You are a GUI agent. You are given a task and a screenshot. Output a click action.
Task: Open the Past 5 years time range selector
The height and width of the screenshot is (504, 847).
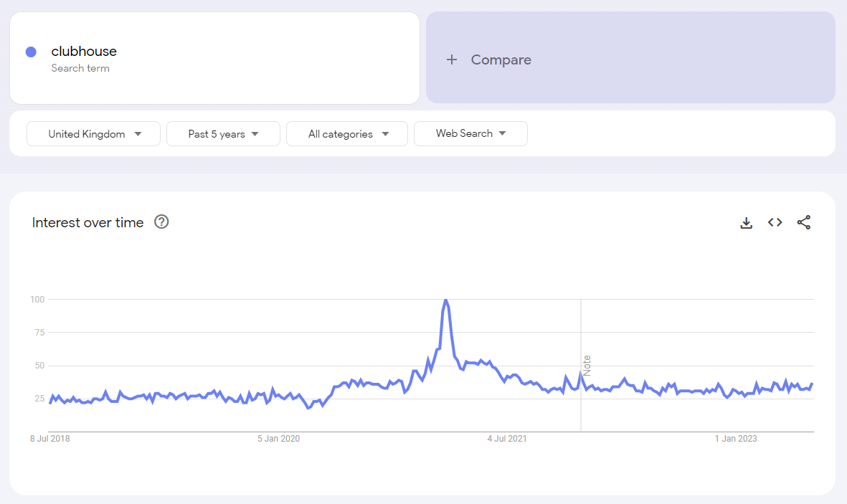point(222,133)
